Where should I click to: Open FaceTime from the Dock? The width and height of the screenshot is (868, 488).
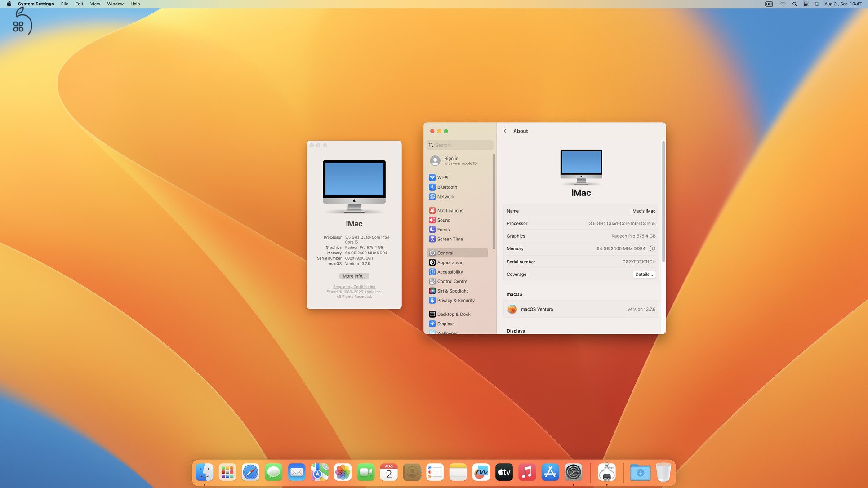coord(366,472)
